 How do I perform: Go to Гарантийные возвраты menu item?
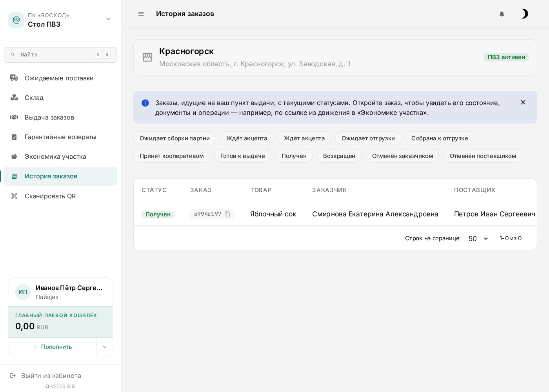tap(60, 137)
